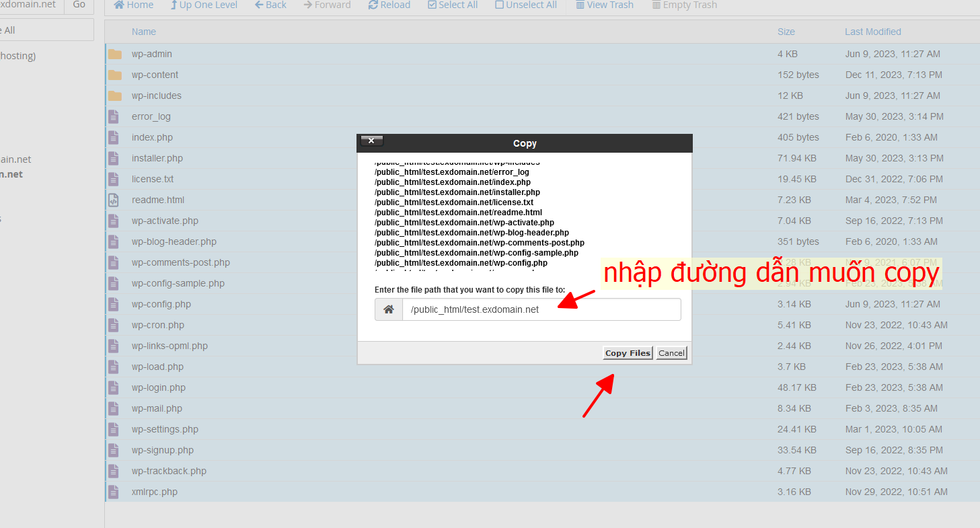This screenshot has height=528, width=980.
Task: Click the wp-comments-post.php file icon
Action: tap(114, 262)
